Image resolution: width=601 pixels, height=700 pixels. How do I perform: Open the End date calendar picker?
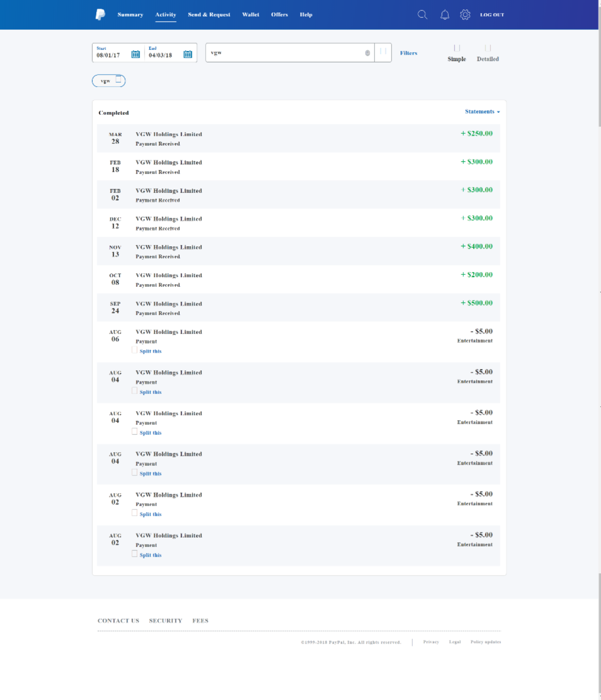(188, 54)
